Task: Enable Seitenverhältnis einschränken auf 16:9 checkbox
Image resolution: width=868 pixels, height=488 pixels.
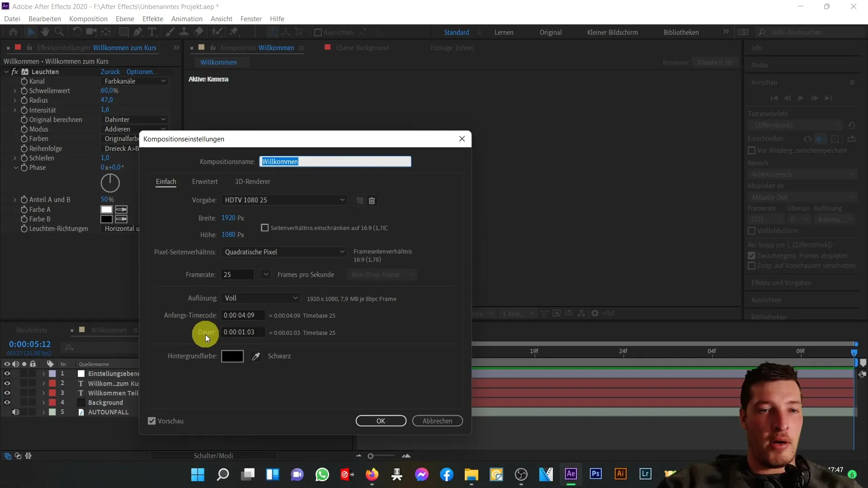Action: click(x=265, y=227)
